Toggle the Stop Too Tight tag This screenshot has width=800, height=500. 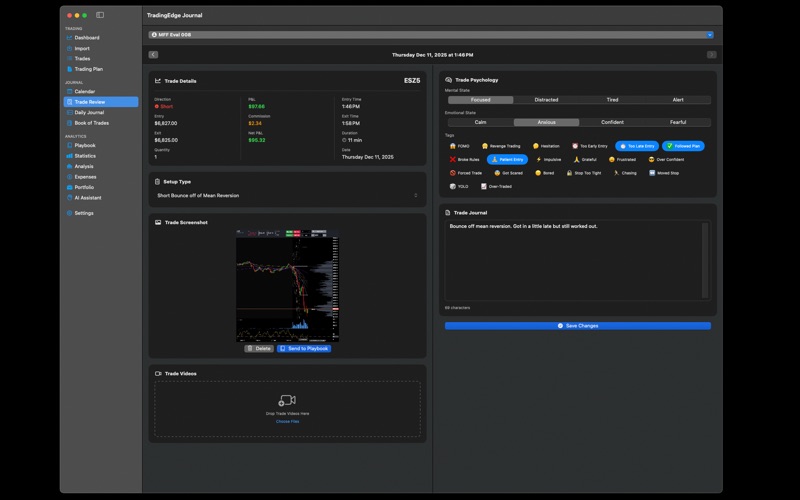click(584, 173)
